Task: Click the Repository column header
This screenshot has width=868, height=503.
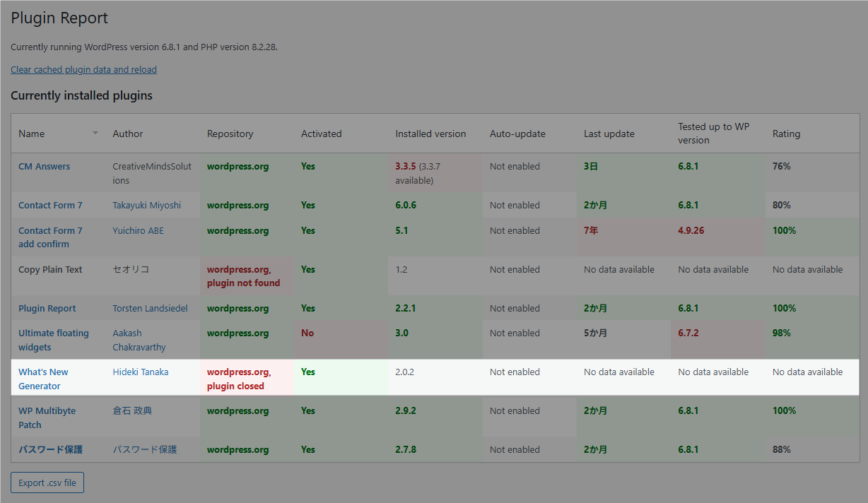Action: (230, 134)
